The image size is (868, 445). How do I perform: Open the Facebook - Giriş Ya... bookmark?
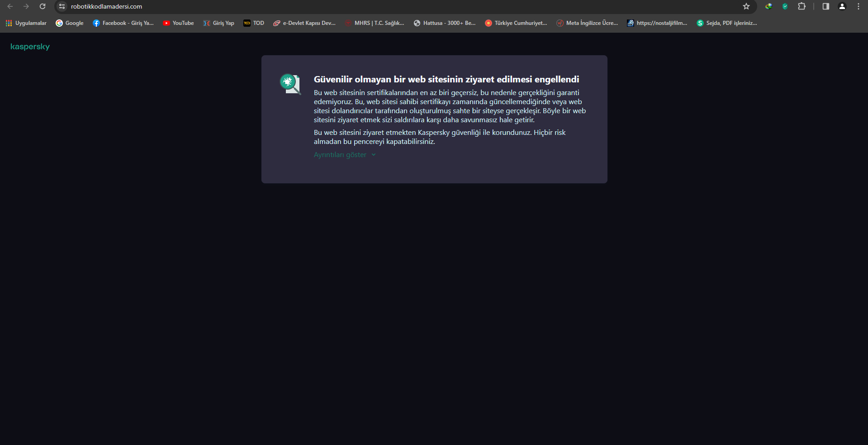tap(123, 23)
